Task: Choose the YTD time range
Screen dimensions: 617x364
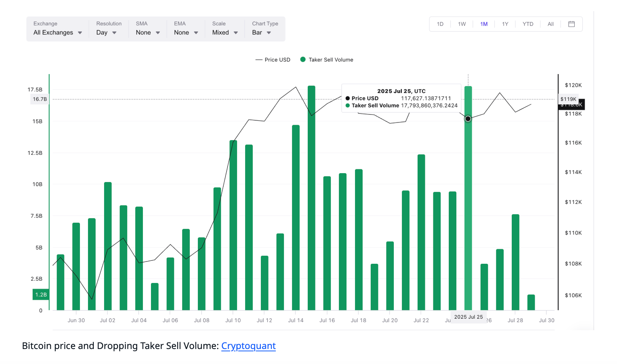Action: click(x=527, y=24)
